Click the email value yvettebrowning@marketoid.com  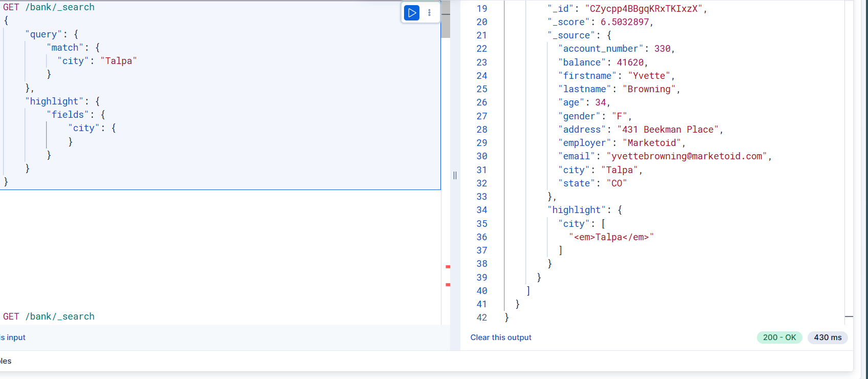coord(687,156)
